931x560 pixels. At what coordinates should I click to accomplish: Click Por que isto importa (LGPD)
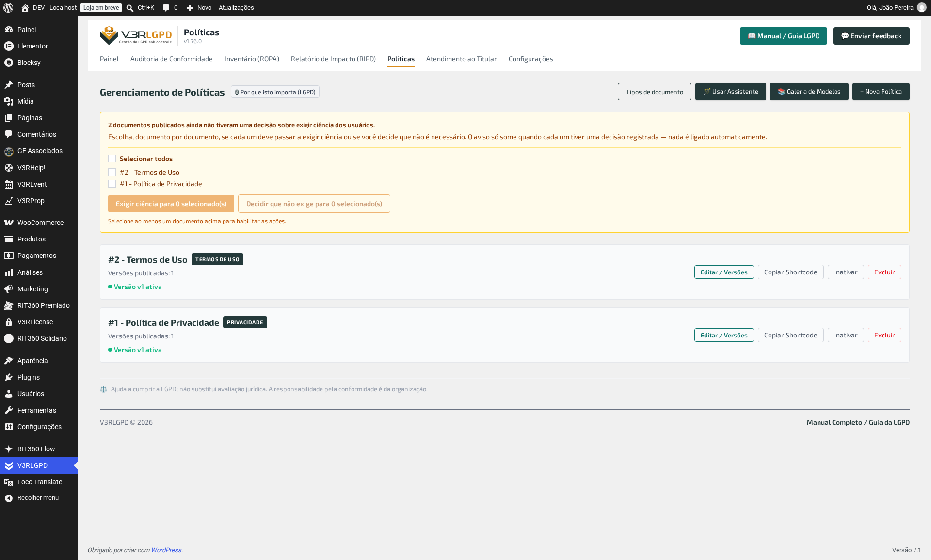(x=275, y=92)
